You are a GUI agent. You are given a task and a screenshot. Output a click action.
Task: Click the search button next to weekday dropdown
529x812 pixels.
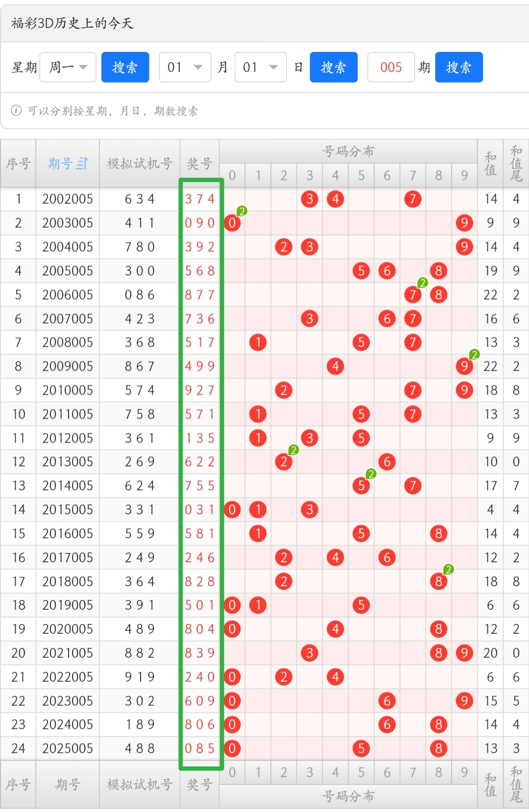[x=125, y=67]
